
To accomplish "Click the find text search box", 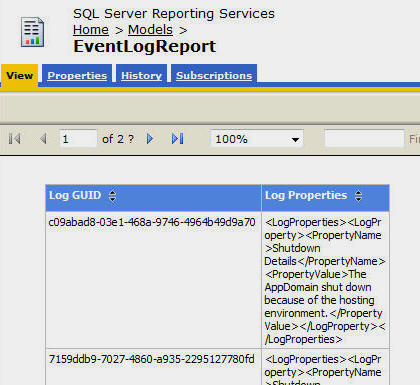I will tap(364, 139).
